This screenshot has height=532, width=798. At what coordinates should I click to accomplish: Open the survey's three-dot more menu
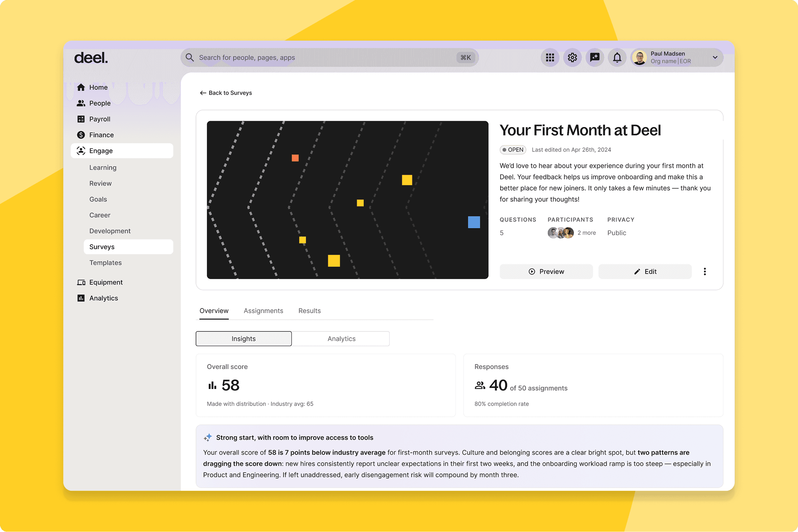705,271
